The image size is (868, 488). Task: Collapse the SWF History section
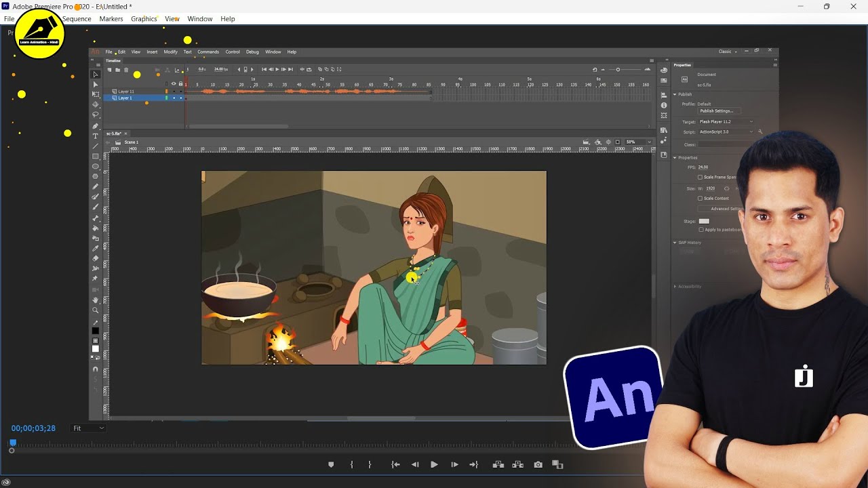pos(675,242)
